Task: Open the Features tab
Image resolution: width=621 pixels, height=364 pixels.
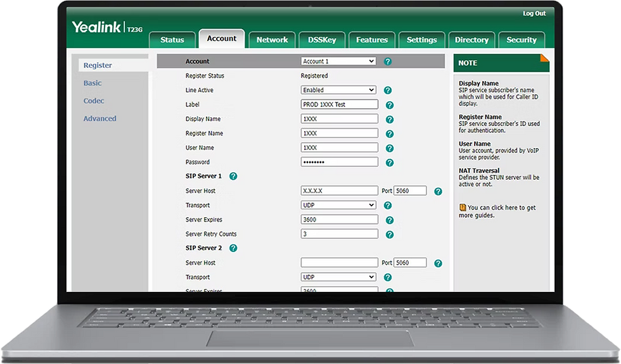Action: (372, 39)
